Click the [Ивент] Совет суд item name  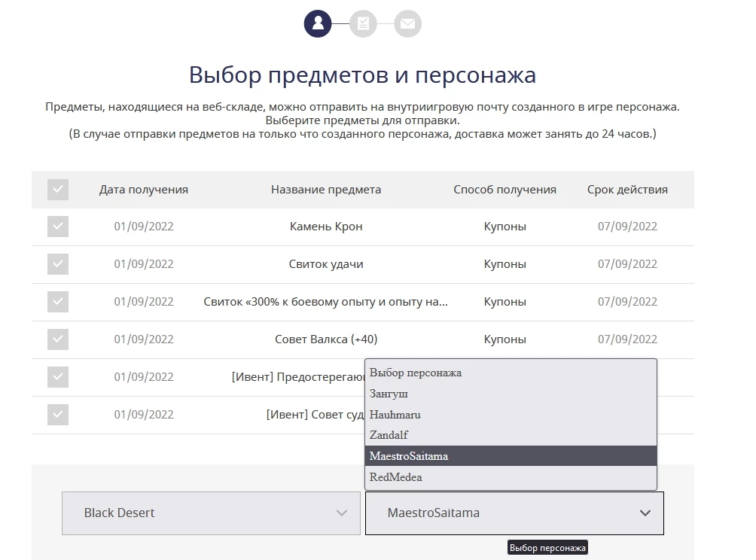click(316, 415)
